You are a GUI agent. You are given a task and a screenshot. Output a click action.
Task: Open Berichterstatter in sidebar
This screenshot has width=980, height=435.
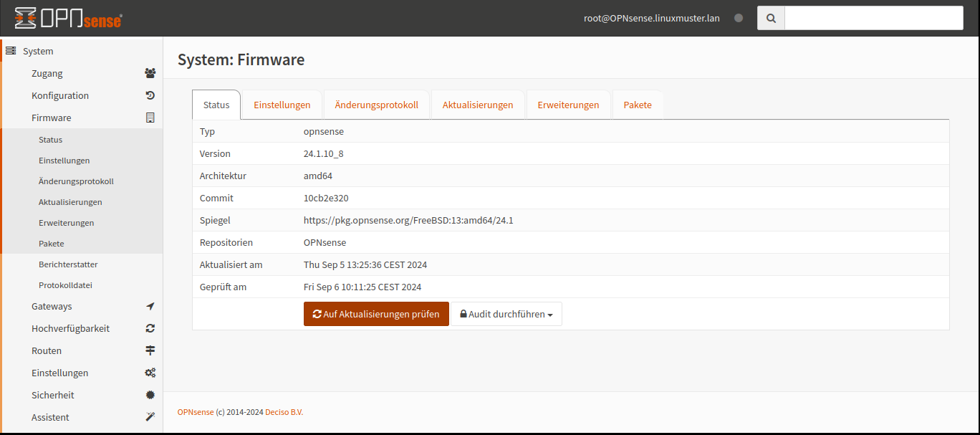coord(82,264)
